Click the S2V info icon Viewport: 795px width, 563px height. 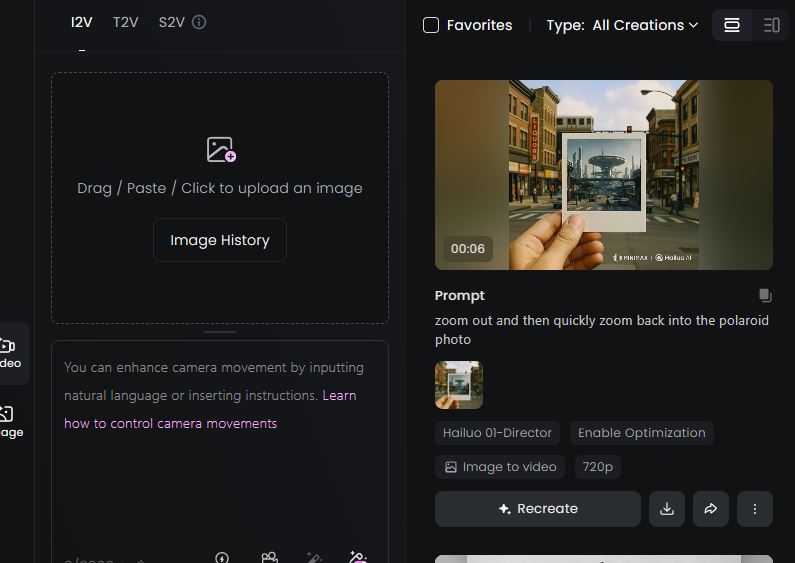[199, 22]
